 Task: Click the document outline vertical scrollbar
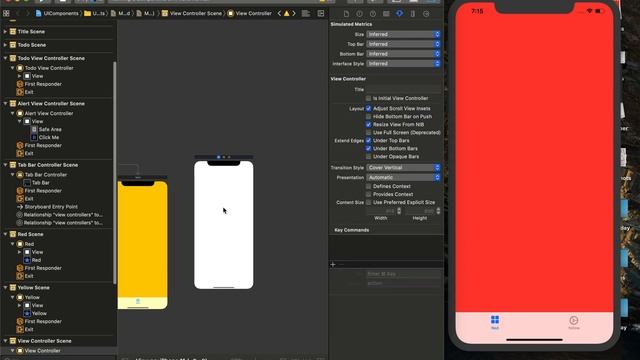click(115, 173)
